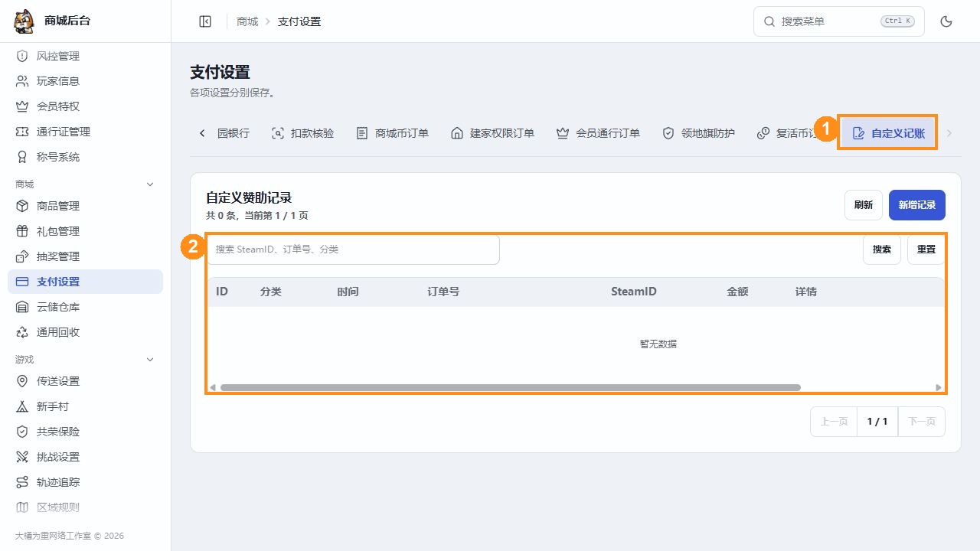Collapse the 游戏 sidebar group
980x551 pixels.
point(85,360)
